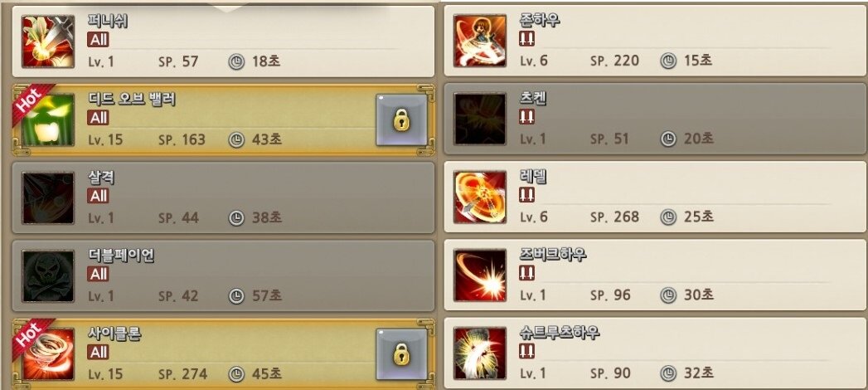
Task: Click the cooldown clock icon on 레델
Action: (x=668, y=217)
